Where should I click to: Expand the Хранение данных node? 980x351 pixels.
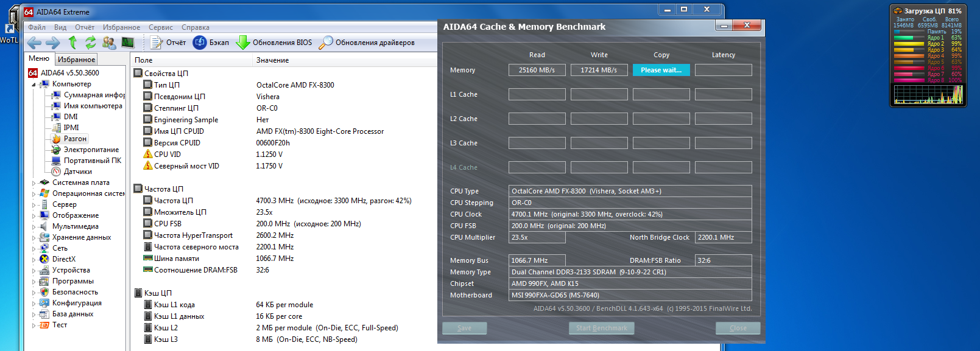click(34, 237)
